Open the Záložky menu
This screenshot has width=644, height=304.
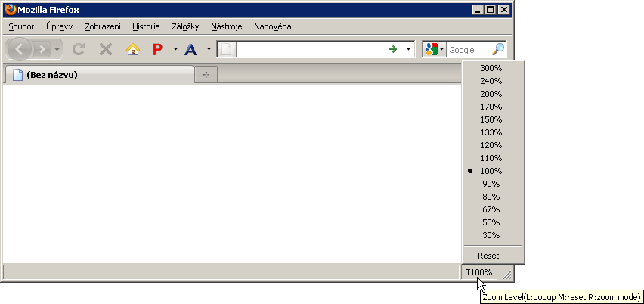click(185, 26)
